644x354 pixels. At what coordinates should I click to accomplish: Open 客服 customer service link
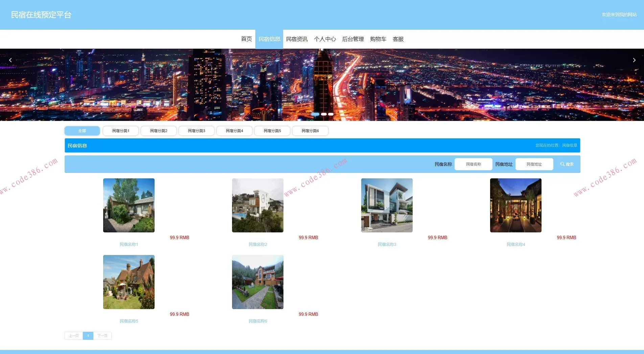[x=398, y=39]
